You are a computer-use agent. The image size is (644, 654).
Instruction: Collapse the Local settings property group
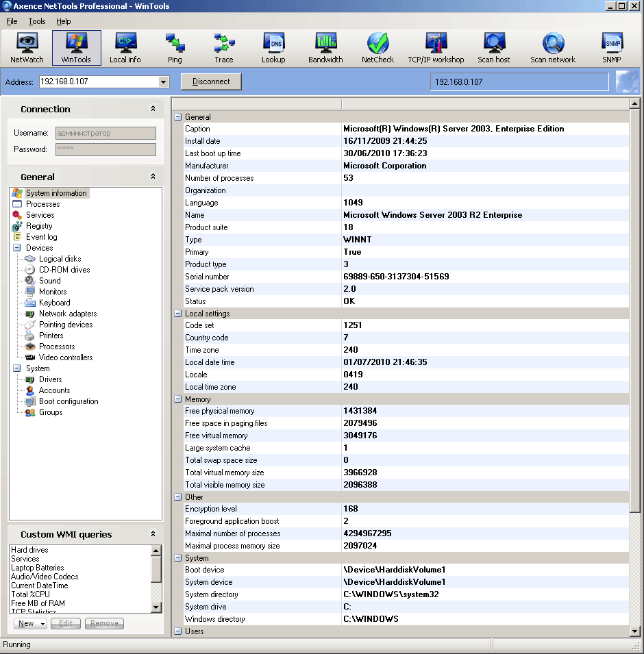(x=178, y=313)
